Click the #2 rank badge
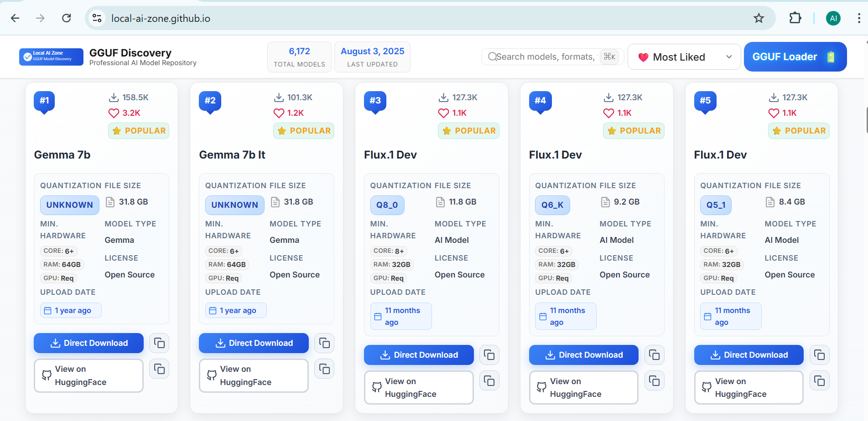The width and height of the screenshot is (868, 421). [210, 101]
